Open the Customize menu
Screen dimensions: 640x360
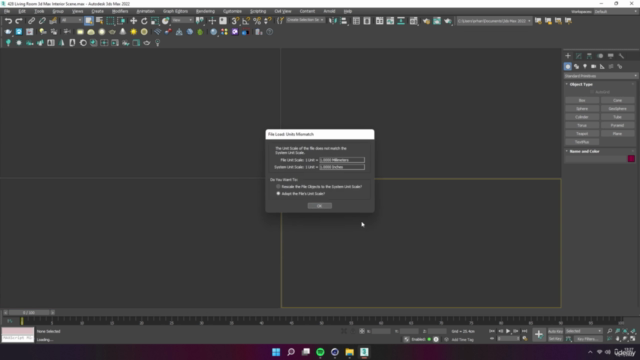(232, 11)
